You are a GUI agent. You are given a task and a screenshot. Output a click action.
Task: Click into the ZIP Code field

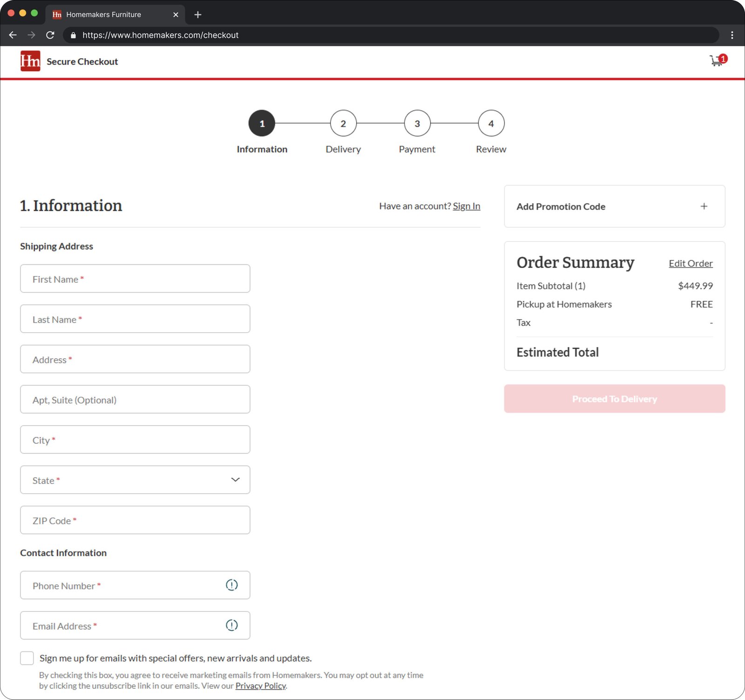135,520
